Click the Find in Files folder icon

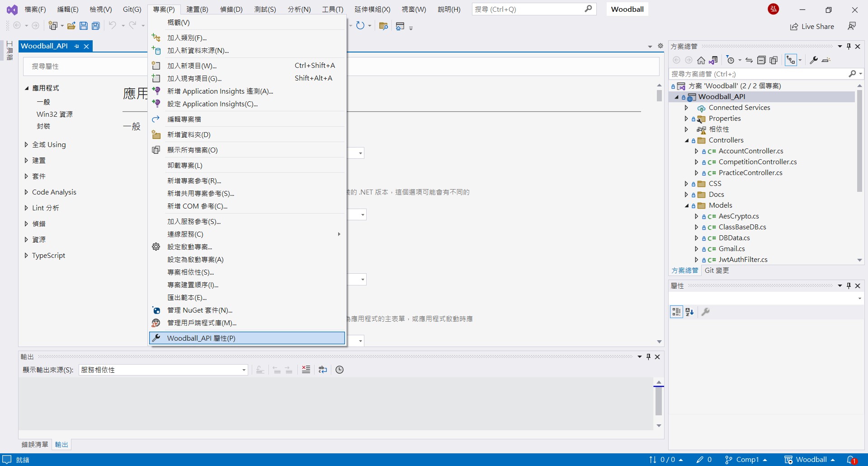pyautogui.click(x=384, y=26)
